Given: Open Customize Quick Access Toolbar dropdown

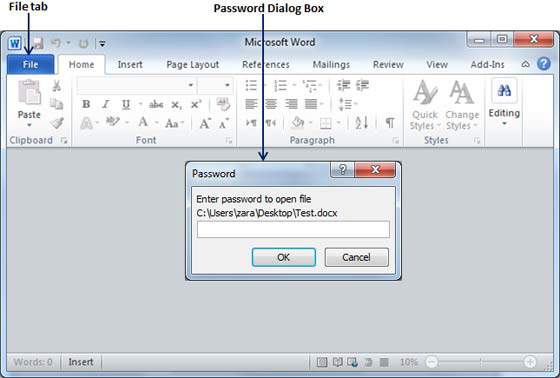Looking at the screenshot, I should 102,44.
